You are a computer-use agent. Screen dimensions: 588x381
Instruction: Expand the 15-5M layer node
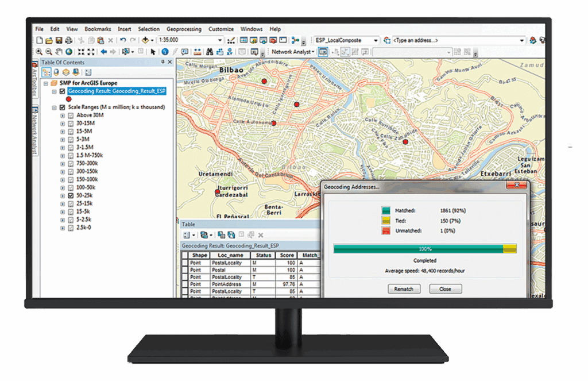[63, 132]
